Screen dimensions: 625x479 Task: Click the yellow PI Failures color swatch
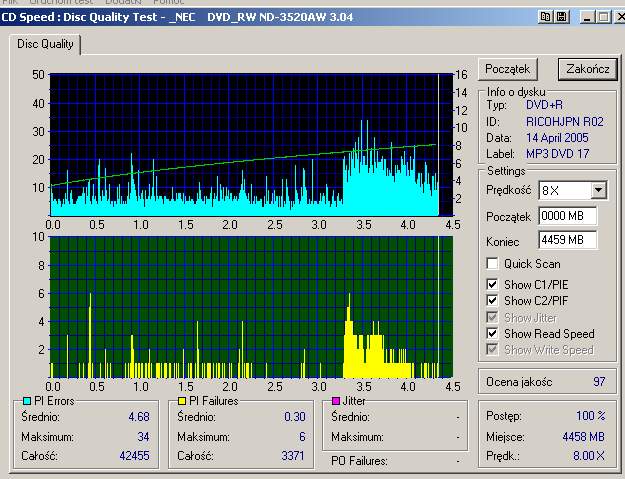click(182, 400)
